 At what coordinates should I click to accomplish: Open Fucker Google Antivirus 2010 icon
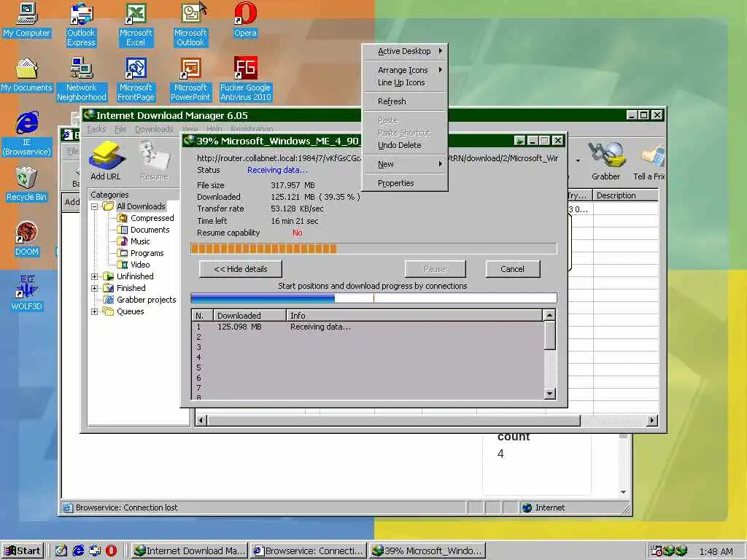point(245,79)
